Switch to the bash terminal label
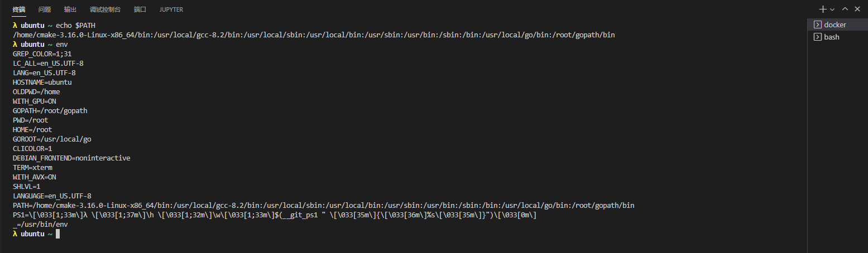 pos(832,37)
